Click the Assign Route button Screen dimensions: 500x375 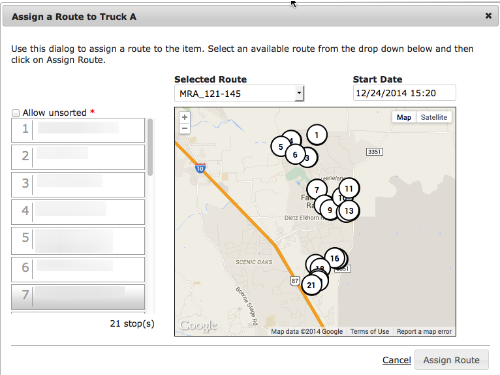[451, 360]
